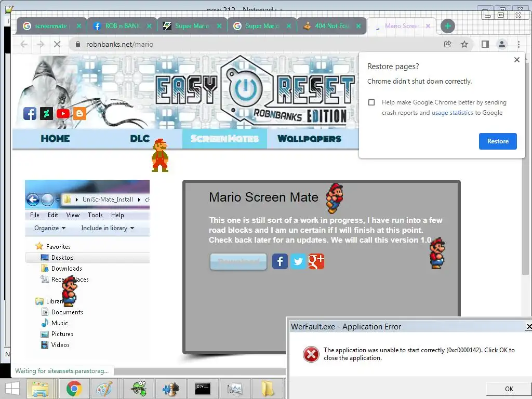Image resolution: width=532 pixels, height=399 pixels.
Task: View site info via lock icon
Action: pos(78,44)
